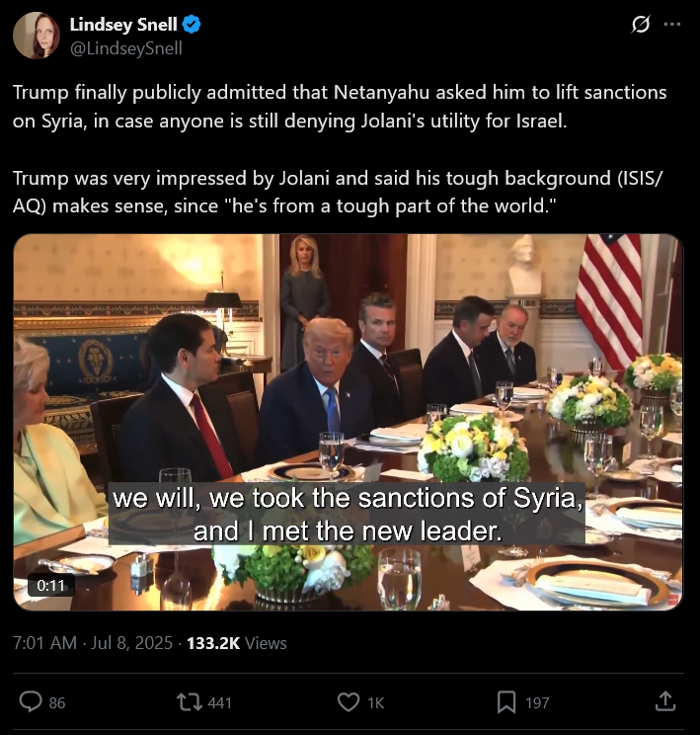Viewport: 700px width, 735px height.
Task: Open the 7:01 AM timestamp link
Action: point(44,643)
